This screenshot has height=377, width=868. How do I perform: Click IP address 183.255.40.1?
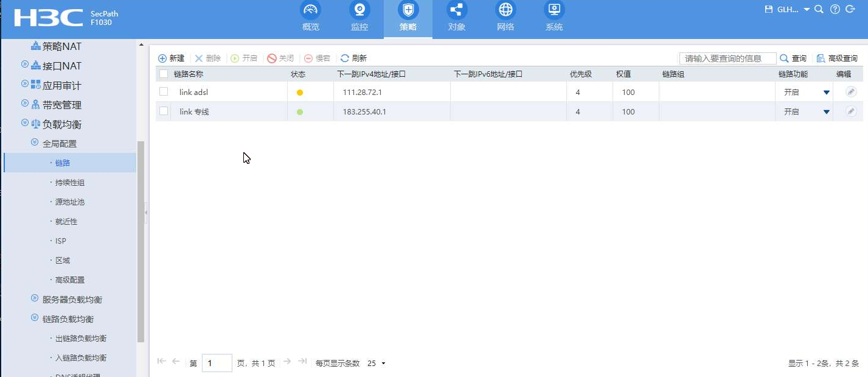[364, 112]
